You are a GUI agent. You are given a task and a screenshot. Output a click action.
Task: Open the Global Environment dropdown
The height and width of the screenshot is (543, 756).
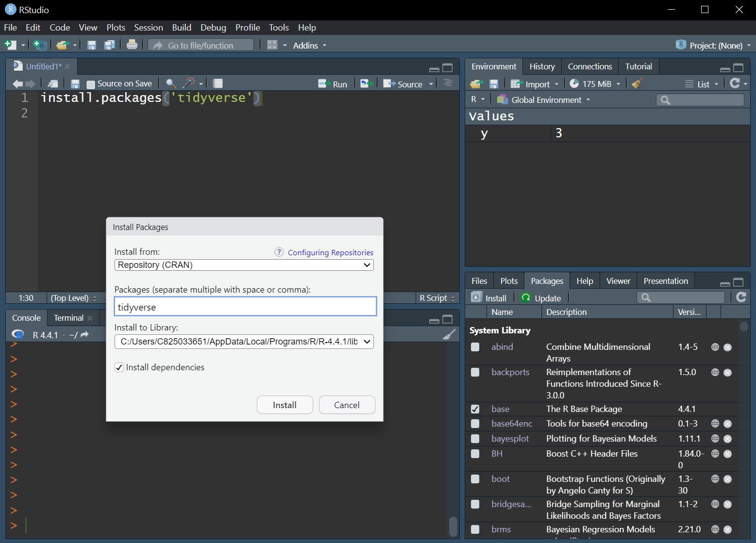coord(544,100)
